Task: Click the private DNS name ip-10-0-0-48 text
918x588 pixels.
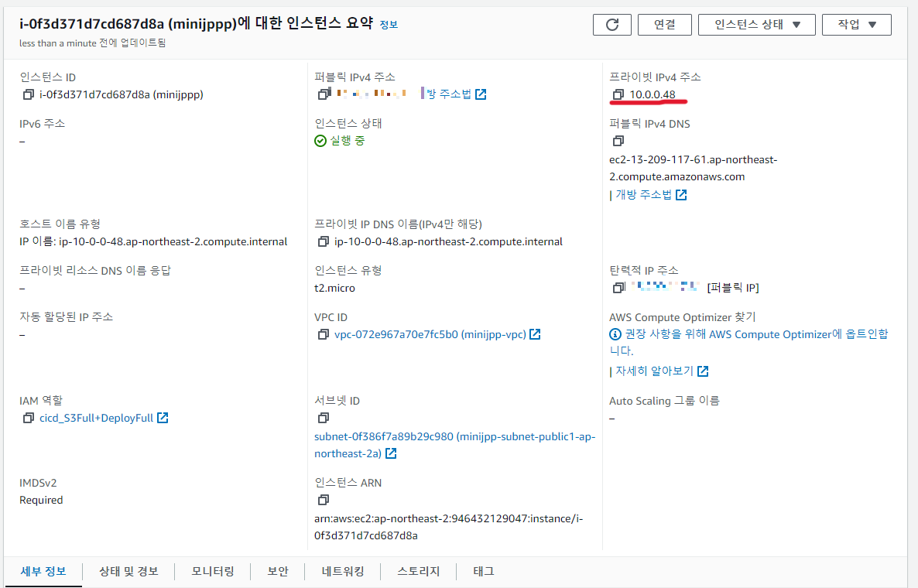Action: 448,241
